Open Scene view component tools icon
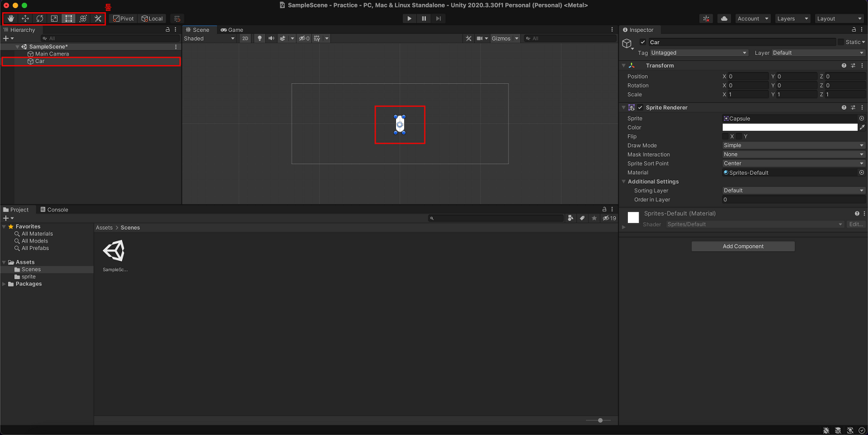 (469, 39)
